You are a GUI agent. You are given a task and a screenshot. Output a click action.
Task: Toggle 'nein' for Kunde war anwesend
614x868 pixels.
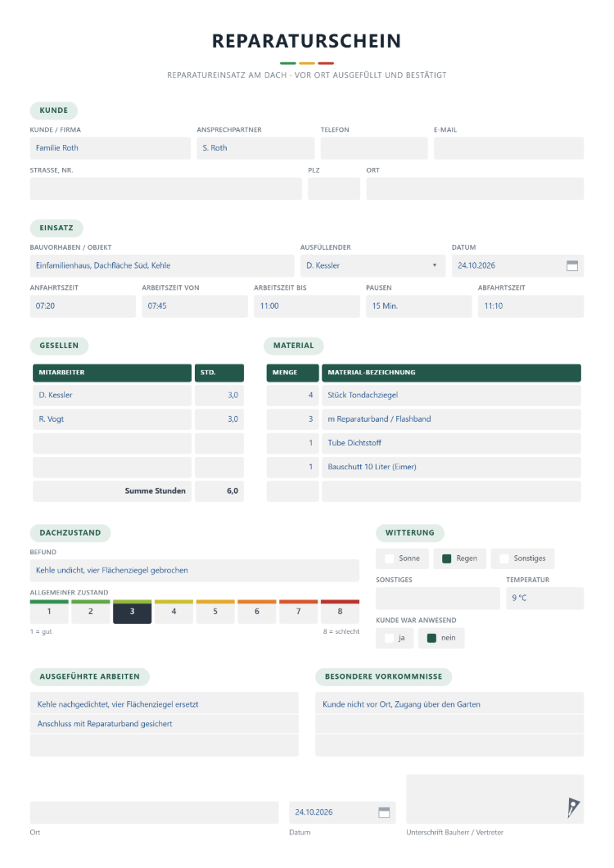[x=431, y=638]
